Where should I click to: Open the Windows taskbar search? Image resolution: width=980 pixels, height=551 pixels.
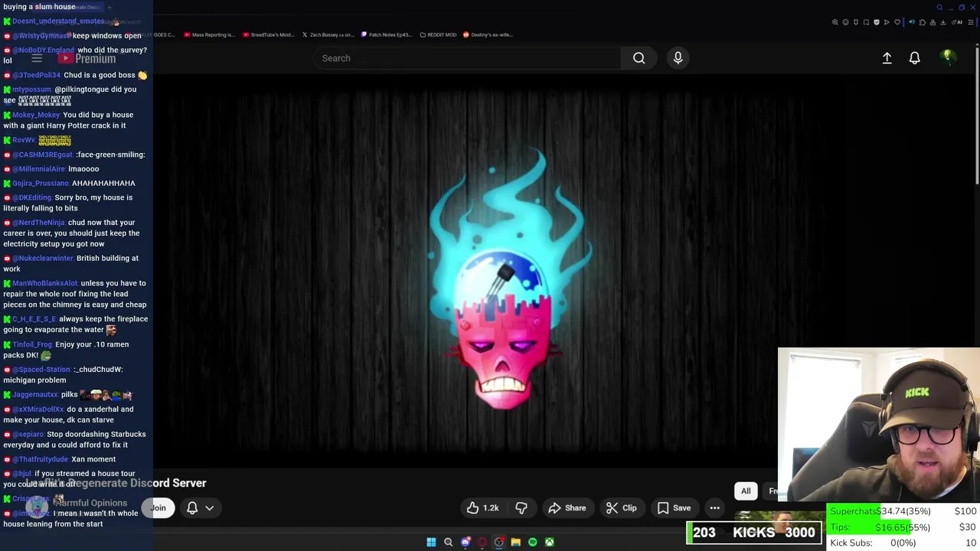coord(448,542)
